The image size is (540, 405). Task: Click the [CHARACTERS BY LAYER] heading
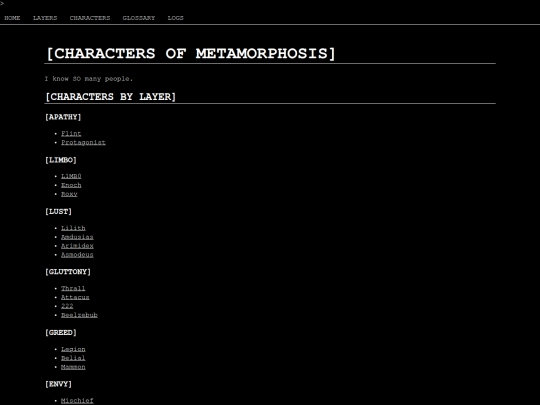(110, 97)
